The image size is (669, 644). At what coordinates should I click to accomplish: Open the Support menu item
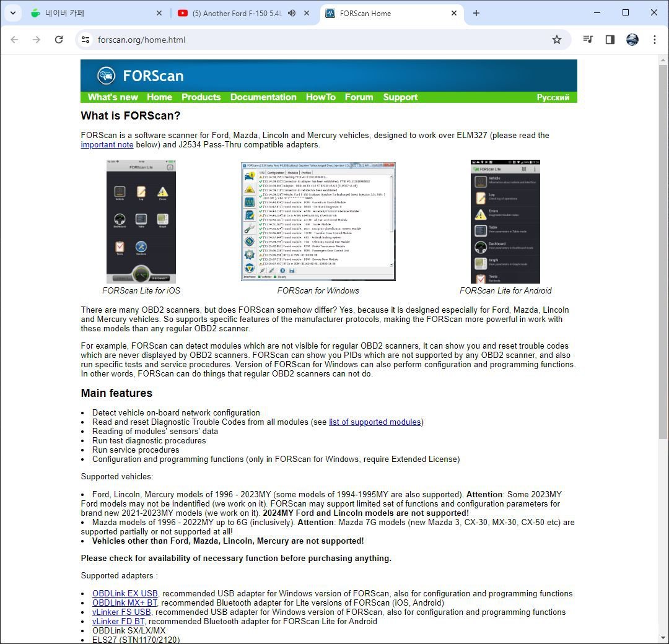coord(400,97)
